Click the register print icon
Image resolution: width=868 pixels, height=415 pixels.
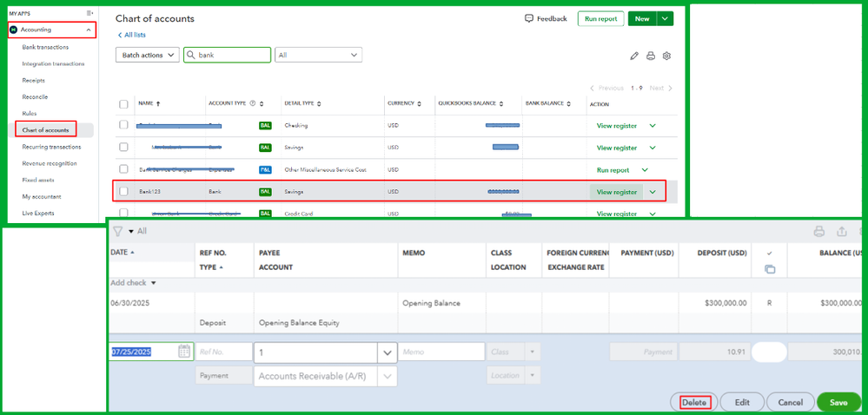point(819,232)
